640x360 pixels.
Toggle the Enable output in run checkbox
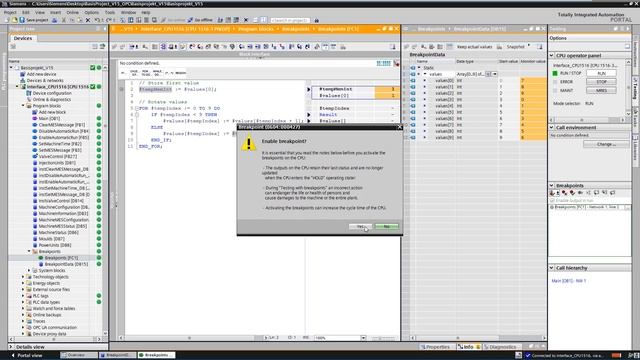pyautogui.click(x=552, y=200)
